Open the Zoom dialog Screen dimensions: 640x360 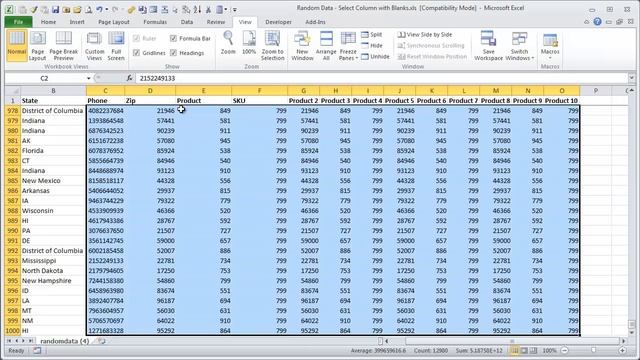228,42
